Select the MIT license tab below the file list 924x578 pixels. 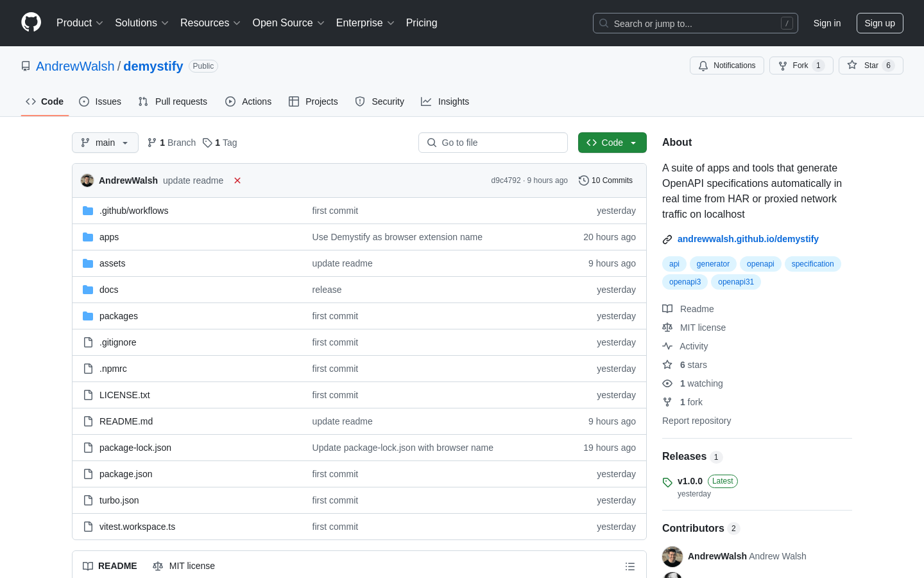coord(184,566)
